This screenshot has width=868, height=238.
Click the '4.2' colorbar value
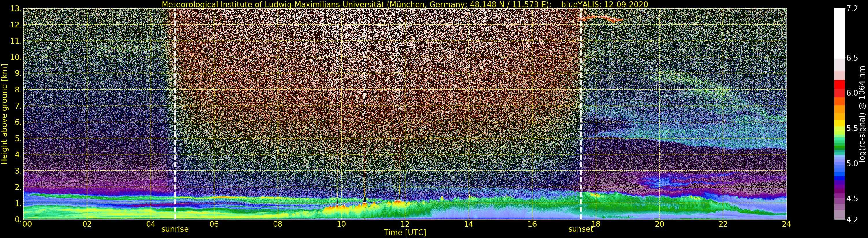pos(852,220)
